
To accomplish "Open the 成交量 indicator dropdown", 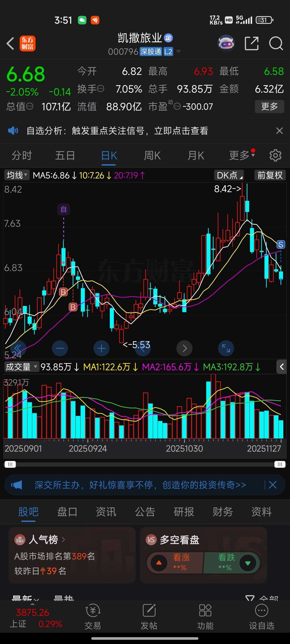I will (21, 367).
